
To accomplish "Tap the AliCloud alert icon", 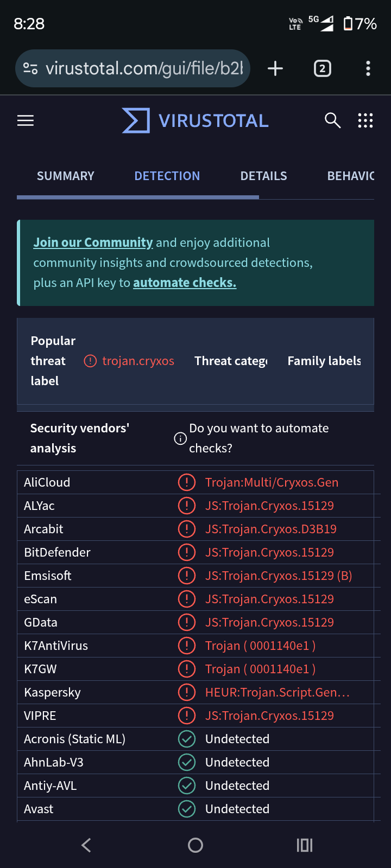I will pyautogui.click(x=187, y=482).
